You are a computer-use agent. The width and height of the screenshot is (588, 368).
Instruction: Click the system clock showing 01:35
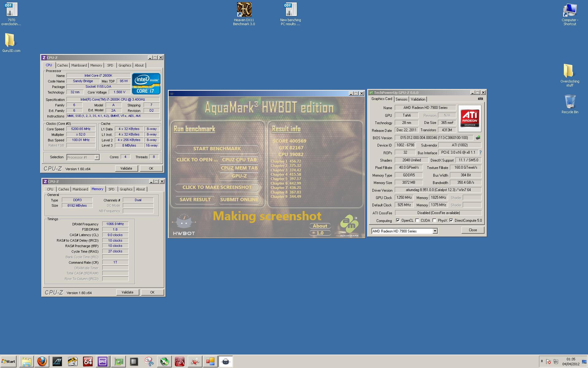571,359
